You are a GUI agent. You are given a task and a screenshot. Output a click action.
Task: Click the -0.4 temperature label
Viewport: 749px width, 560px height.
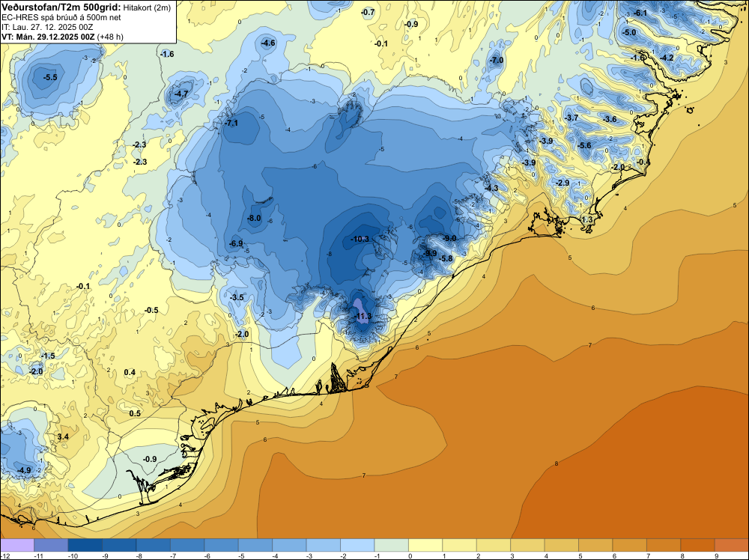pos(643,162)
